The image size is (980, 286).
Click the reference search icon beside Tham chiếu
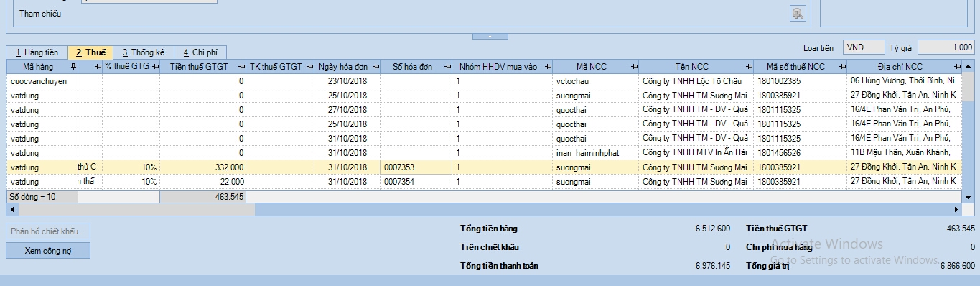(798, 13)
